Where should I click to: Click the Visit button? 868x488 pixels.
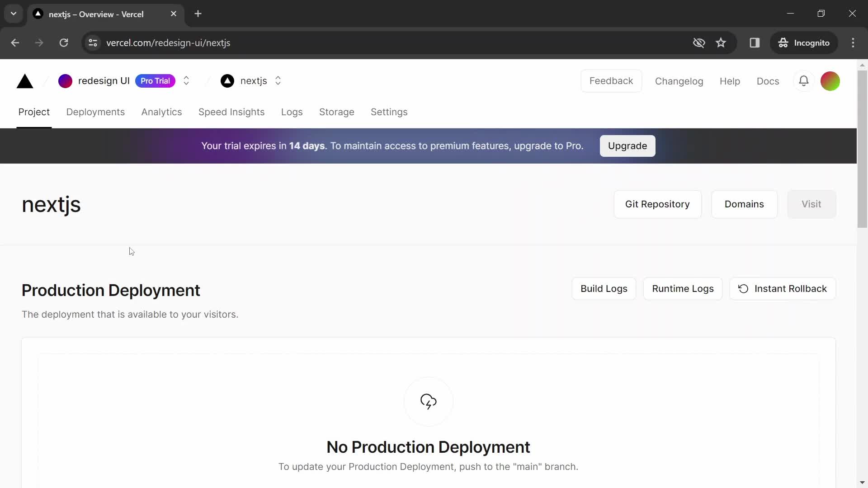coord(811,204)
